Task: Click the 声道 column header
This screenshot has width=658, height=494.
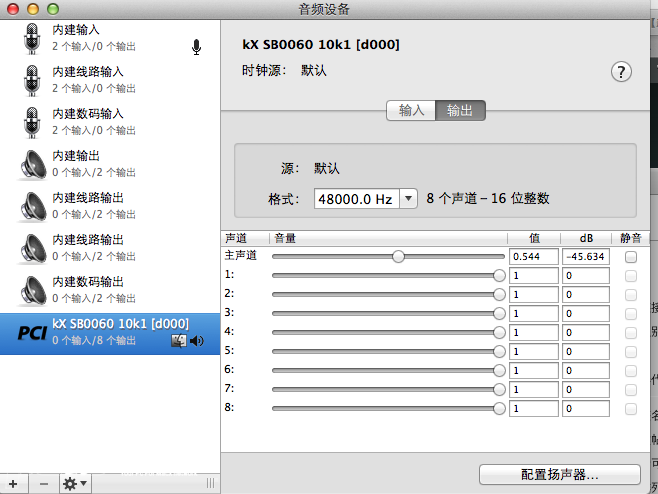Action: coord(245,238)
